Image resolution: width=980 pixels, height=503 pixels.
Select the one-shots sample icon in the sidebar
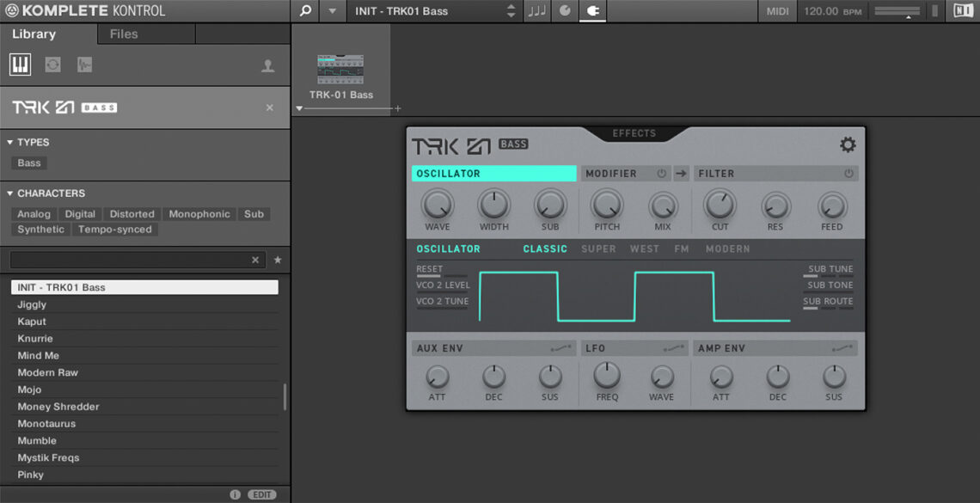point(85,64)
